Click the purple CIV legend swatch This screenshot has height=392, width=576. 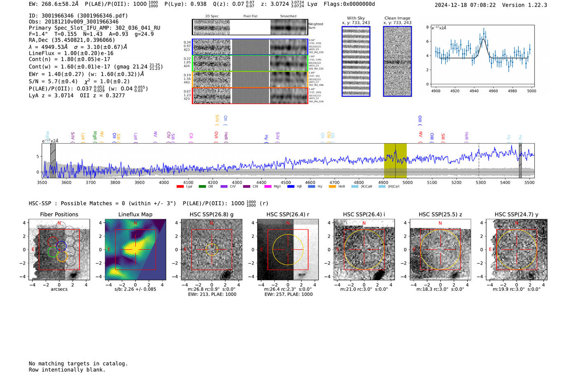(224, 187)
